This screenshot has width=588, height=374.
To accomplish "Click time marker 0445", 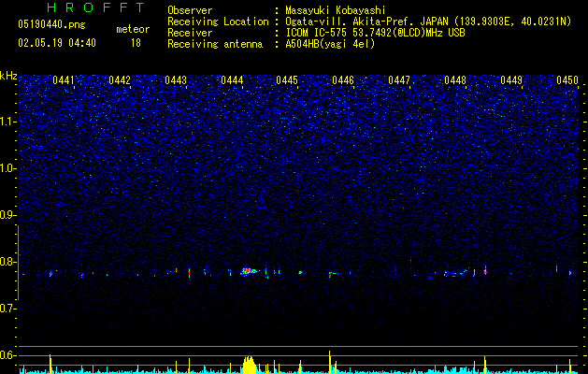I will point(287,80).
